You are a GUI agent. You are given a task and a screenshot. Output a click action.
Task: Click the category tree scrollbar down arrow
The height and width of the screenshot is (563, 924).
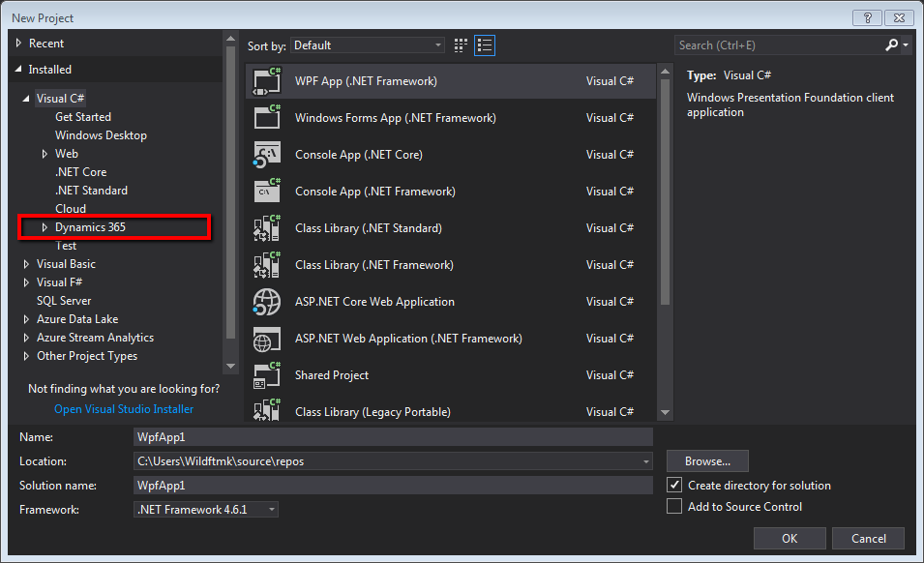[x=230, y=367]
